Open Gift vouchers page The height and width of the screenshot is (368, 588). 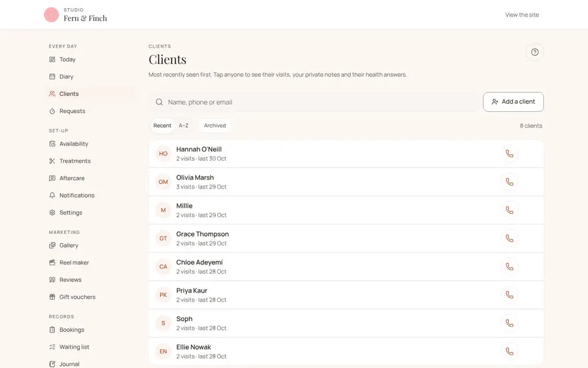pyautogui.click(x=90, y=297)
